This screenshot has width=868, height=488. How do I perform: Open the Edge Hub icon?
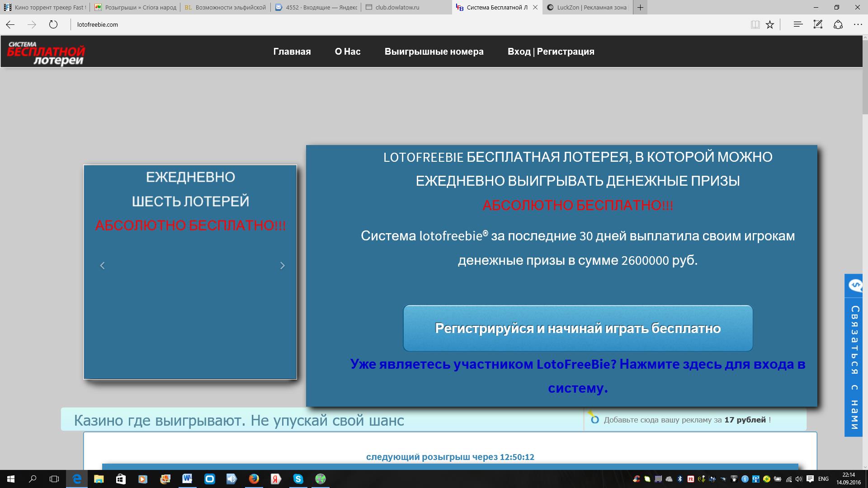[798, 24]
